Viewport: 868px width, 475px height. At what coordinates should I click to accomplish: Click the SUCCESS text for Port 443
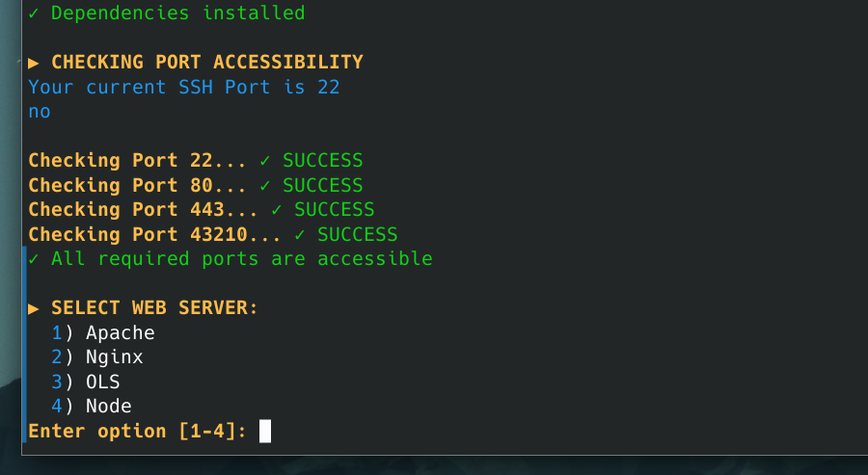(334, 209)
